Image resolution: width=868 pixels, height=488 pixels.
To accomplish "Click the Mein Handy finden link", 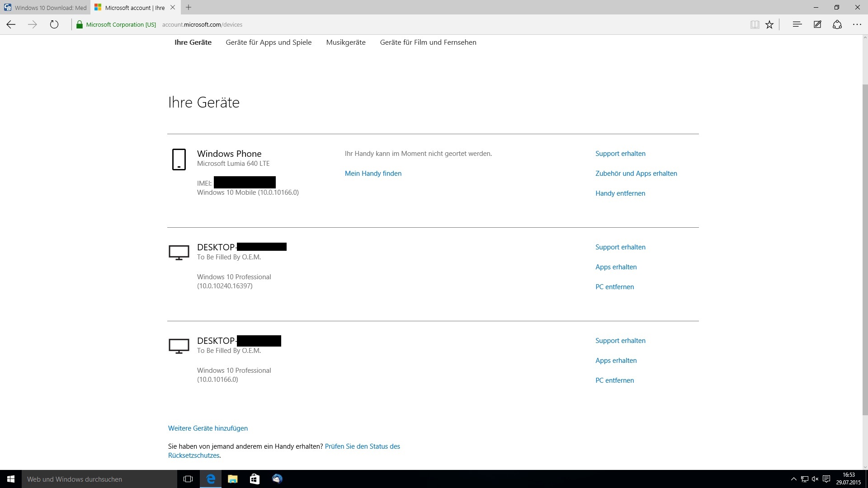I will [x=373, y=174].
